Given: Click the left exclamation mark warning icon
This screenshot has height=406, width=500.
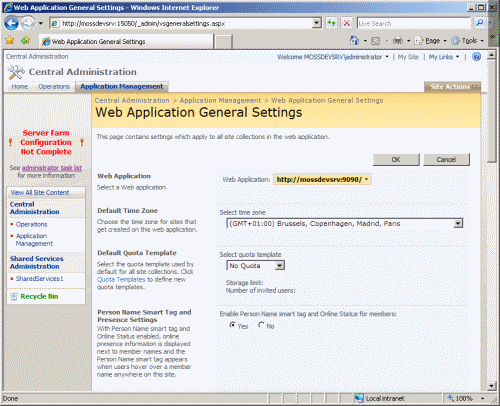Looking at the screenshot, I should pyautogui.click(x=10, y=142).
